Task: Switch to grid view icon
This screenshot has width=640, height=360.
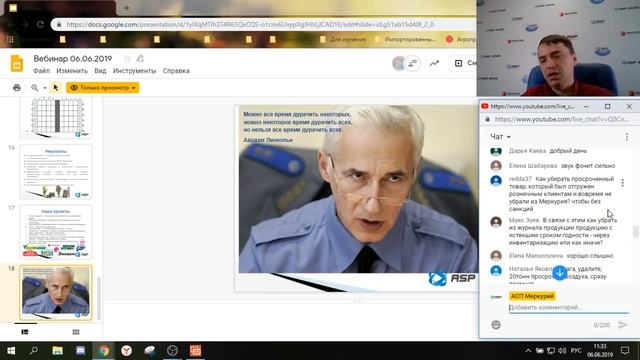Action: (76, 332)
